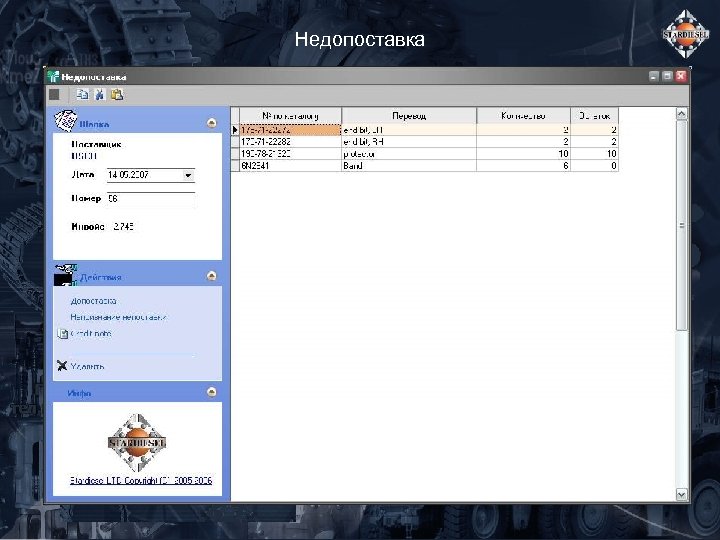Click the 'end bit, RH' translation cell
Image resolution: width=720 pixels, height=540 pixels.
tap(409, 142)
